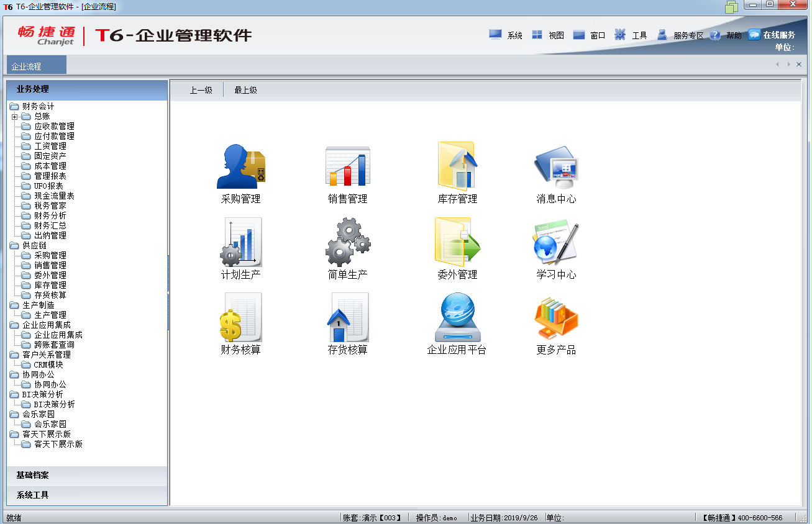
Task: Open the 委外管理 large icon in the main panel
Action: click(x=457, y=242)
